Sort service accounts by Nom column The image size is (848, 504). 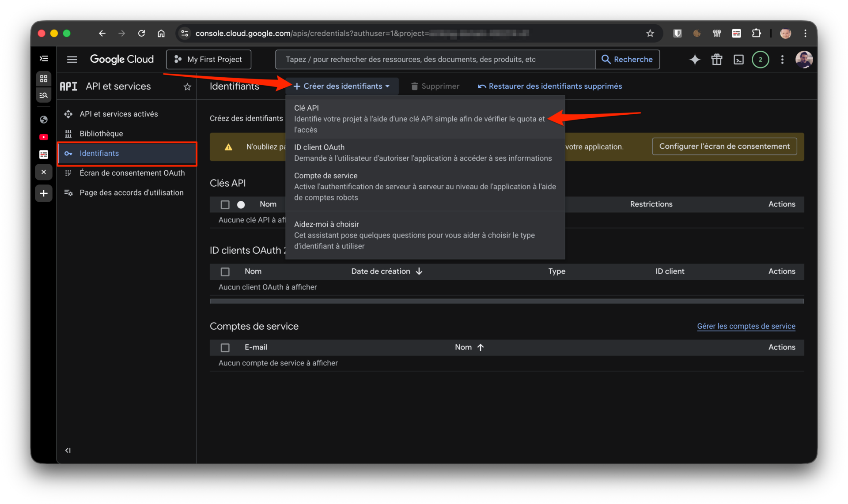point(469,347)
